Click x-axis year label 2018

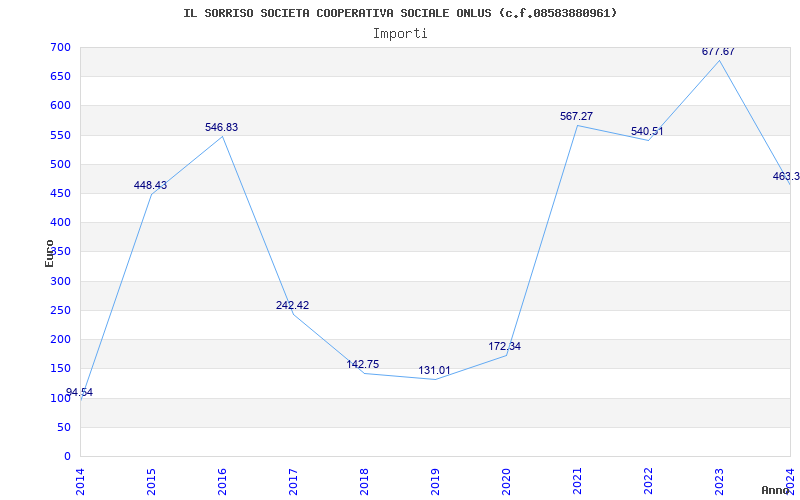click(364, 481)
